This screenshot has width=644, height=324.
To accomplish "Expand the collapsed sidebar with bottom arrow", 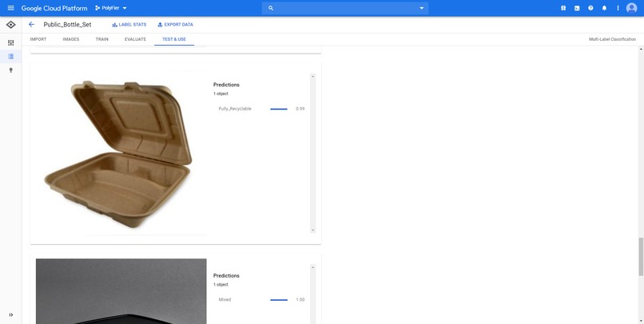I will [x=10, y=315].
